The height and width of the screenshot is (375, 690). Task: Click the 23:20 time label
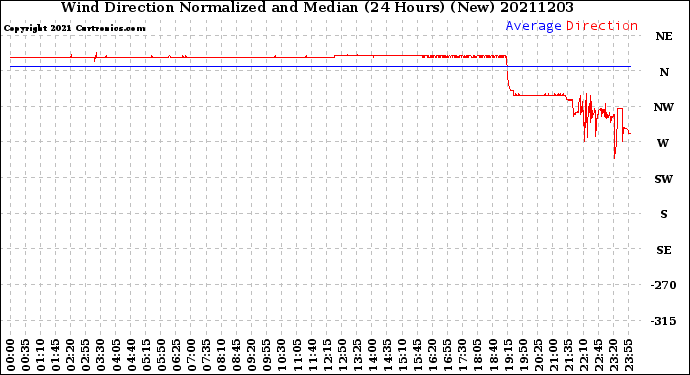pyautogui.click(x=613, y=355)
